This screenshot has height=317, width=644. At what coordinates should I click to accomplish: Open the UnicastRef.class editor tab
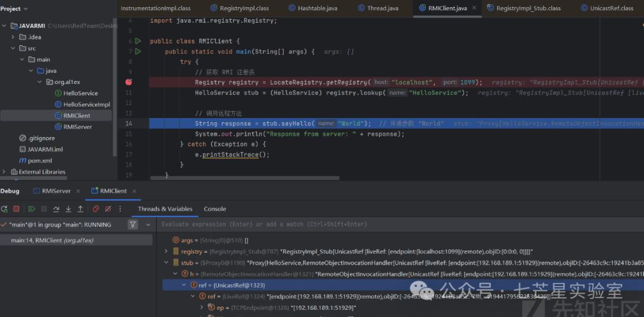point(607,8)
